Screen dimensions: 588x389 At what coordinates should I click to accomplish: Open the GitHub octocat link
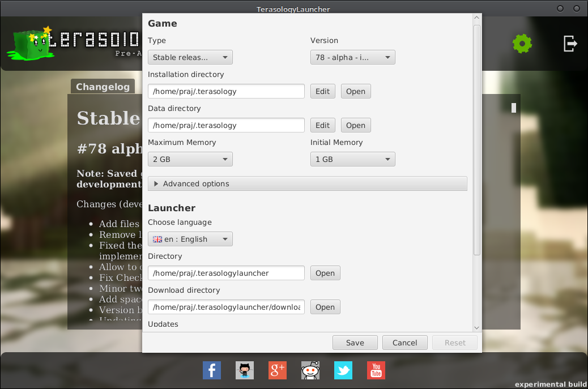tap(245, 370)
